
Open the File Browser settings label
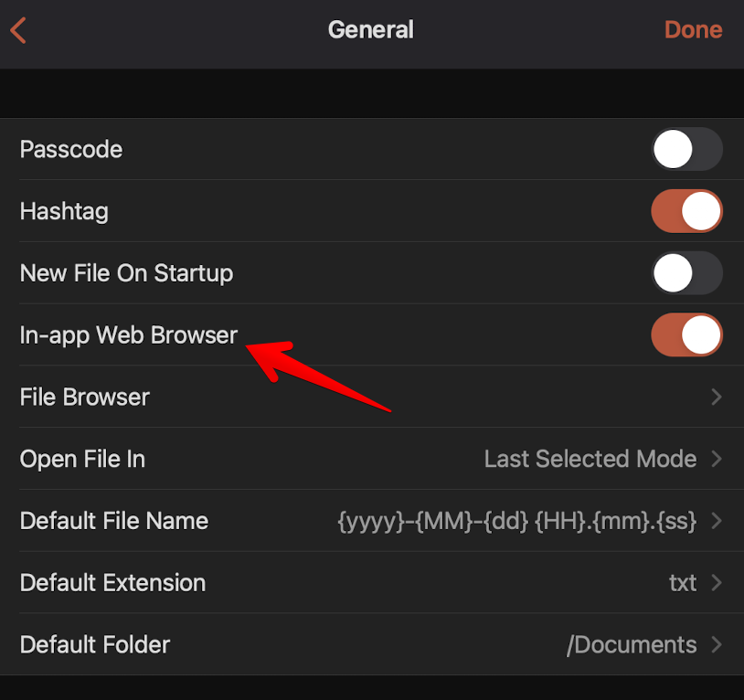[x=85, y=398]
